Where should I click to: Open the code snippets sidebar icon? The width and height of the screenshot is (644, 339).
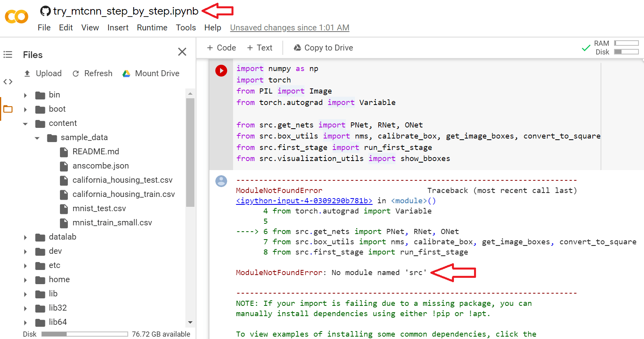(8, 82)
